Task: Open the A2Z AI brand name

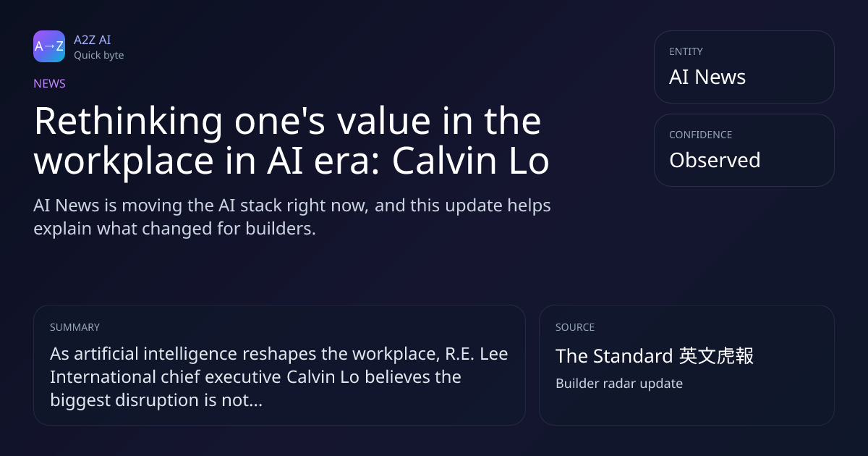Action: (93, 40)
